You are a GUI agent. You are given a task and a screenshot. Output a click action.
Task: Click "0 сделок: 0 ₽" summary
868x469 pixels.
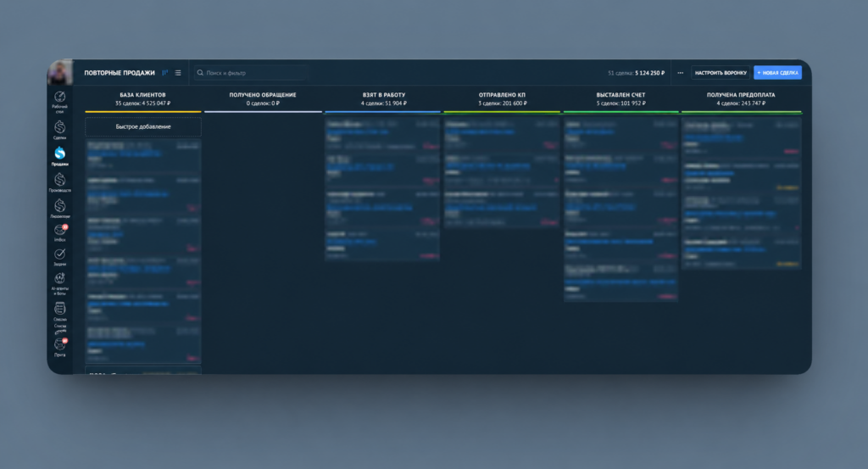pyautogui.click(x=263, y=103)
